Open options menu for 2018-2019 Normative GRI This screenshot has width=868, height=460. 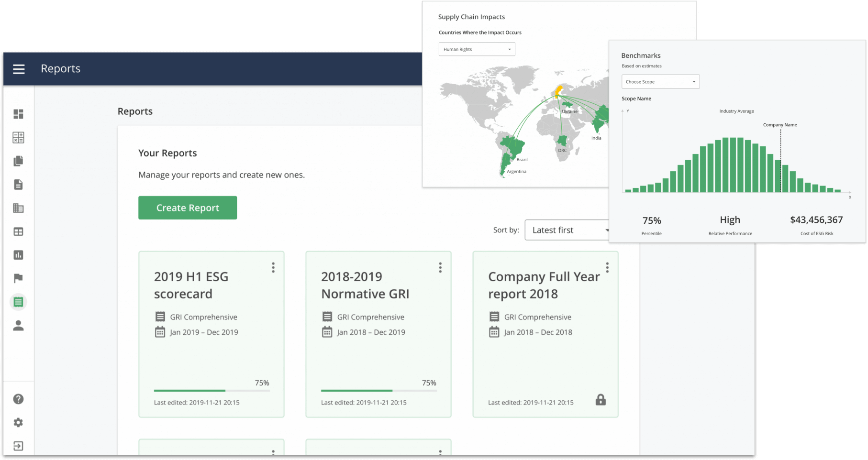tap(440, 267)
